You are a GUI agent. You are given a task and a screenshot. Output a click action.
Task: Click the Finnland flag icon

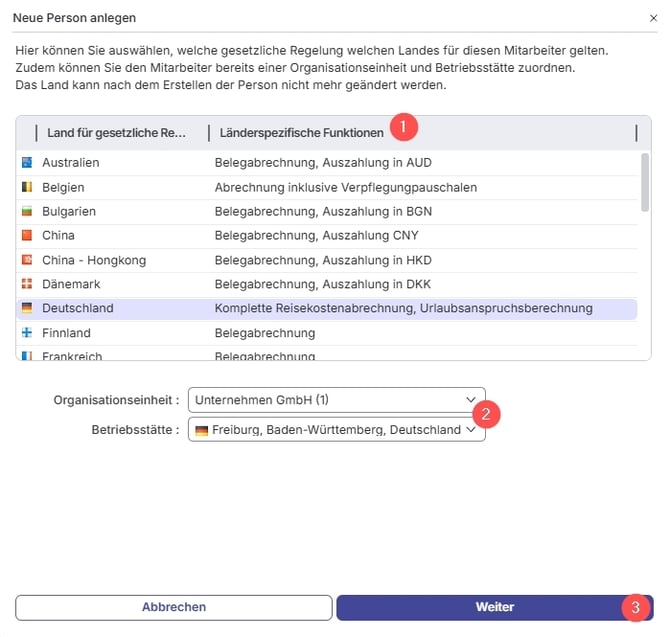pyautogui.click(x=27, y=333)
